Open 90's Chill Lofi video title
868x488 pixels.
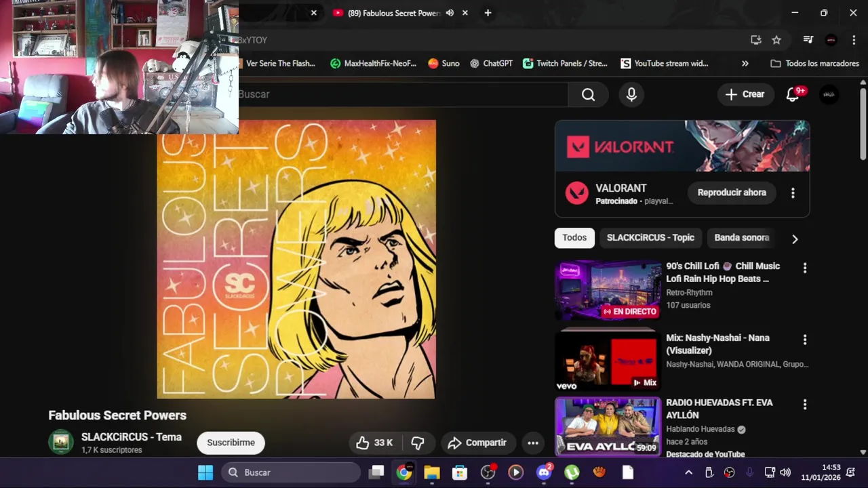click(x=723, y=272)
